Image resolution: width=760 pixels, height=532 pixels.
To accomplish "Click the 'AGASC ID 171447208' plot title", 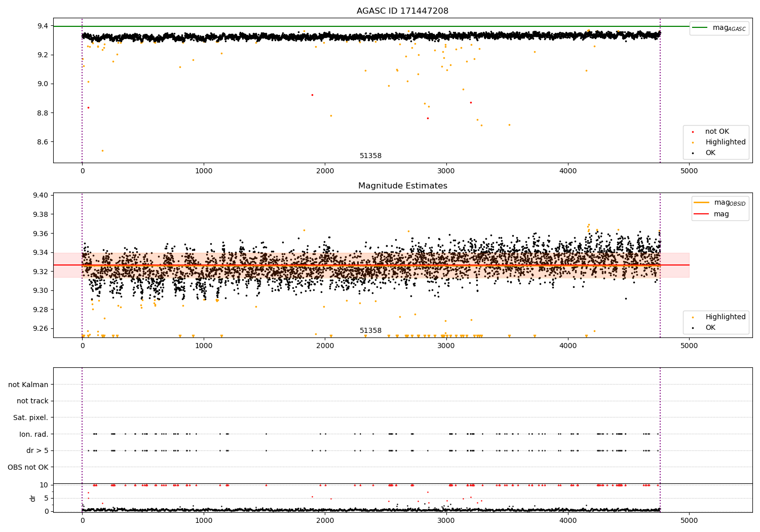I will point(402,11).
